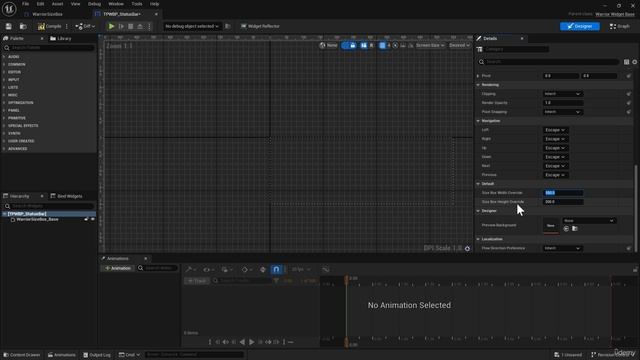Click the Search Palette field
The width and height of the screenshot is (640, 360).
pos(49,48)
